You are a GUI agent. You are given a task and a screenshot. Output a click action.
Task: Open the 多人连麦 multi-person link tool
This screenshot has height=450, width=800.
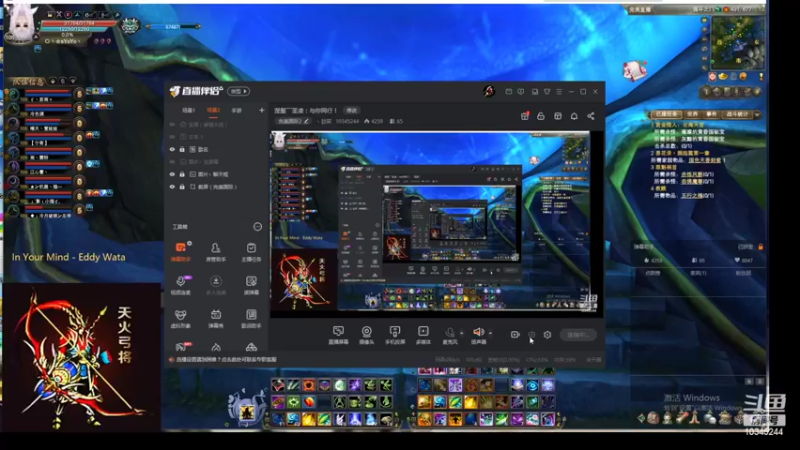click(x=216, y=285)
